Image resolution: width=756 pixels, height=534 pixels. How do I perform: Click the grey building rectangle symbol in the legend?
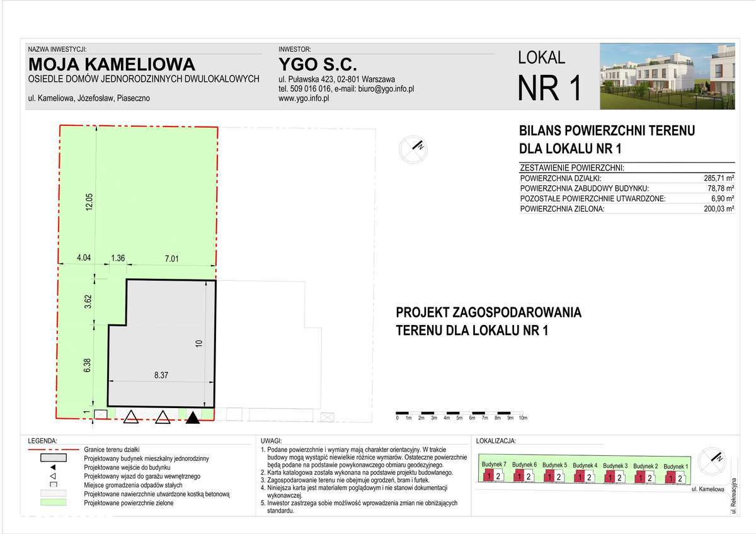click(54, 459)
